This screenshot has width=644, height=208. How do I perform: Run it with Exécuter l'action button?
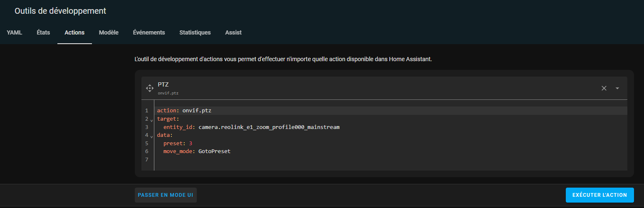point(599,195)
